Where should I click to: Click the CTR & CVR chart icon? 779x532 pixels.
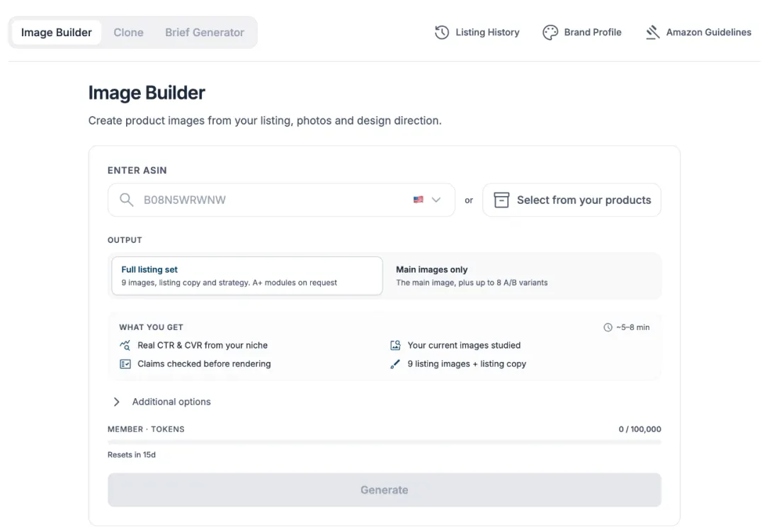pyautogui.click(x=125, y=345)
